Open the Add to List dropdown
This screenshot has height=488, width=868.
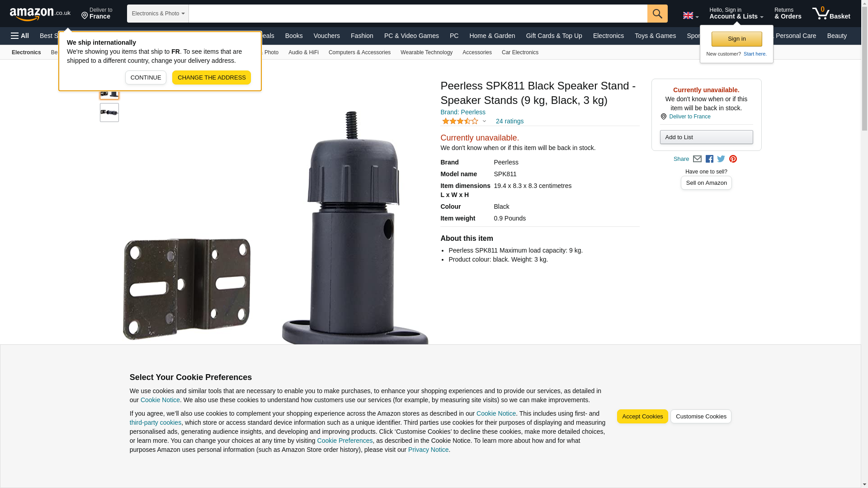706,137
